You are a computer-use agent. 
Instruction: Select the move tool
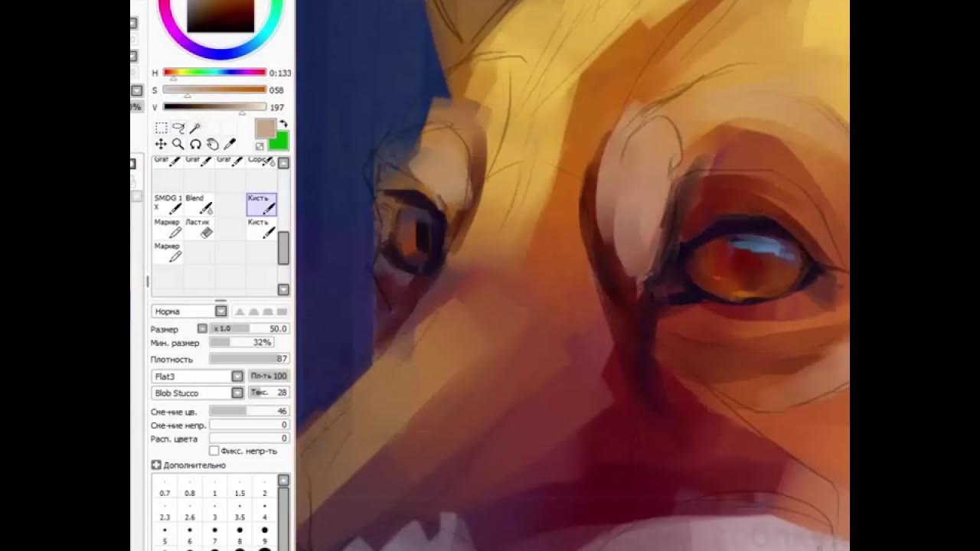coord(162,144)
